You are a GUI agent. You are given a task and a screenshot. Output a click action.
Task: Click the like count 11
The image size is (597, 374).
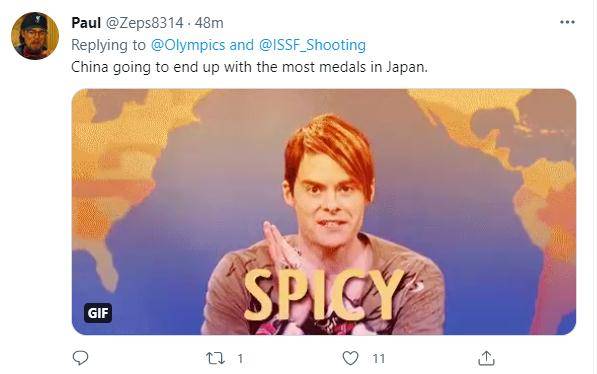tap(378, 358)
